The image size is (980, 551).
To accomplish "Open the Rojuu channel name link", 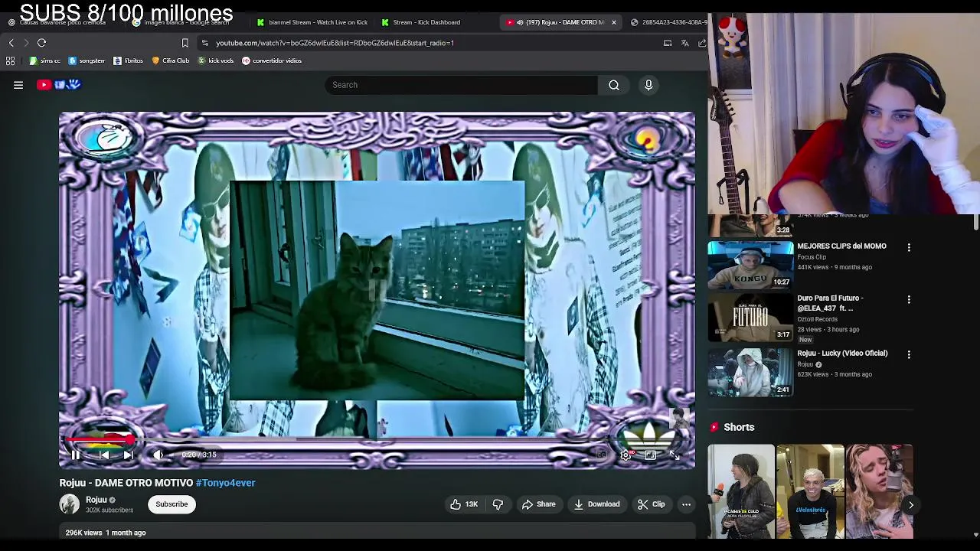I will click(96, 500).
